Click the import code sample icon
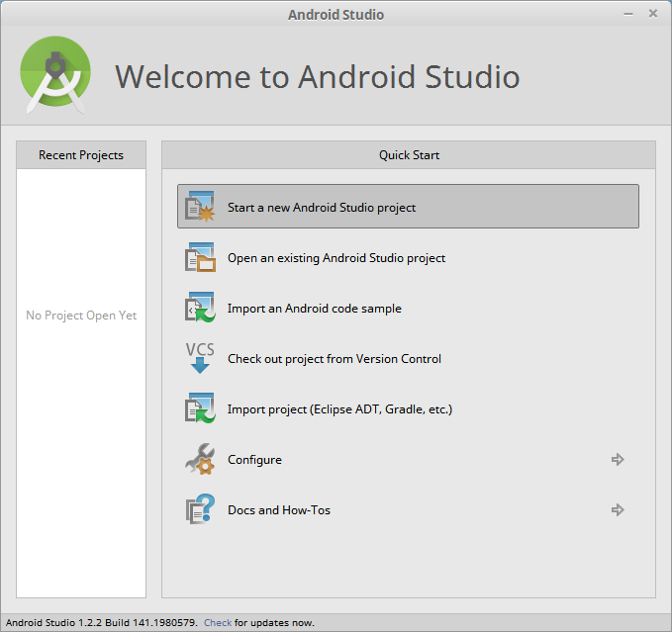The image size is (672, 632). coord(200,308)
